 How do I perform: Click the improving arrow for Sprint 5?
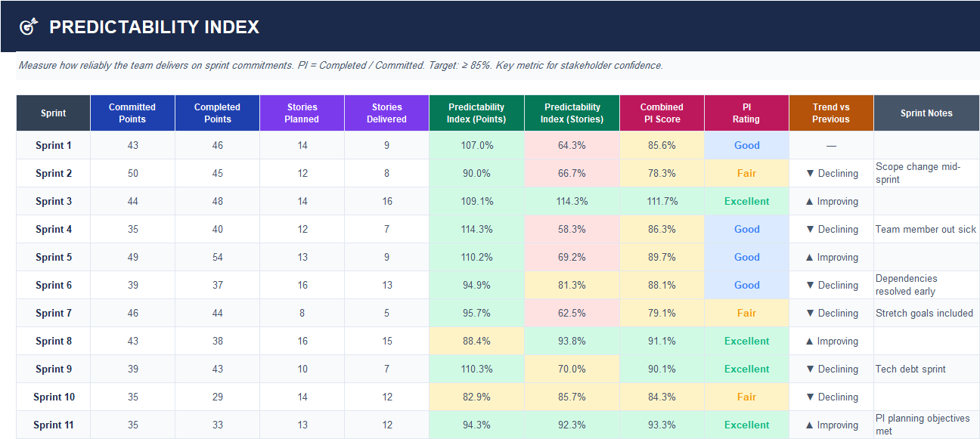tap(830, 257)
